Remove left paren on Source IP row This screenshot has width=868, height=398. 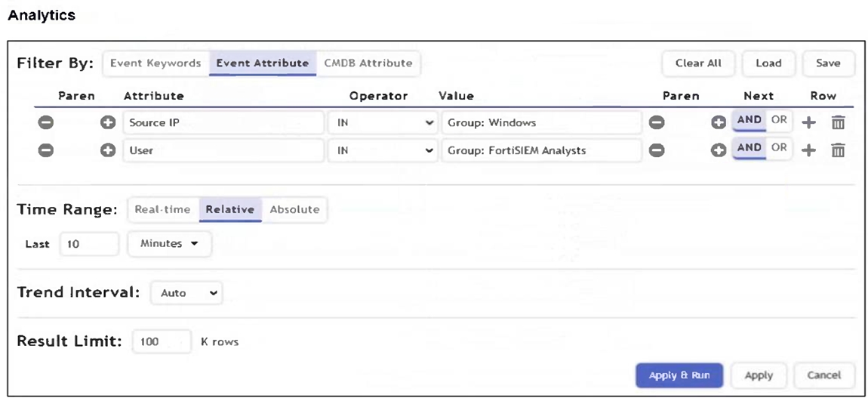[x=46, y=122]
